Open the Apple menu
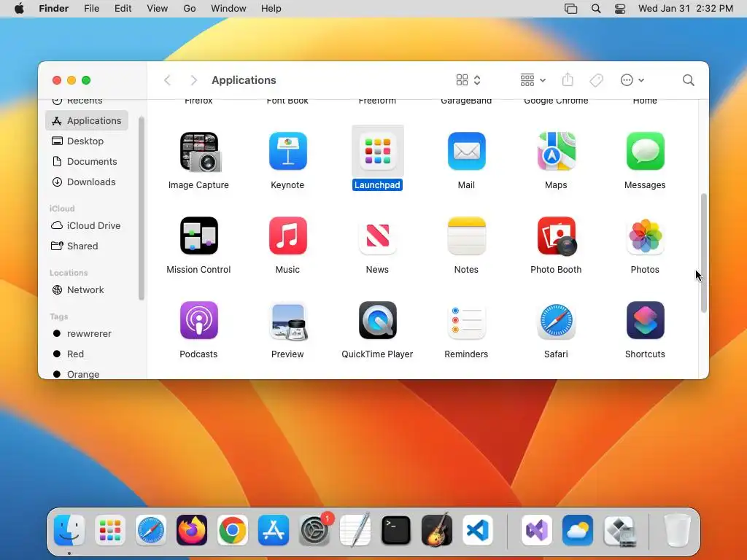 [x=19, y=9]
